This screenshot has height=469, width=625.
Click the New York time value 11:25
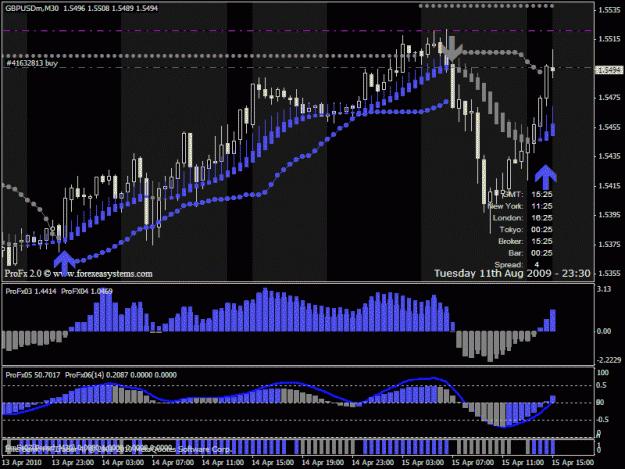click(542, 206)
